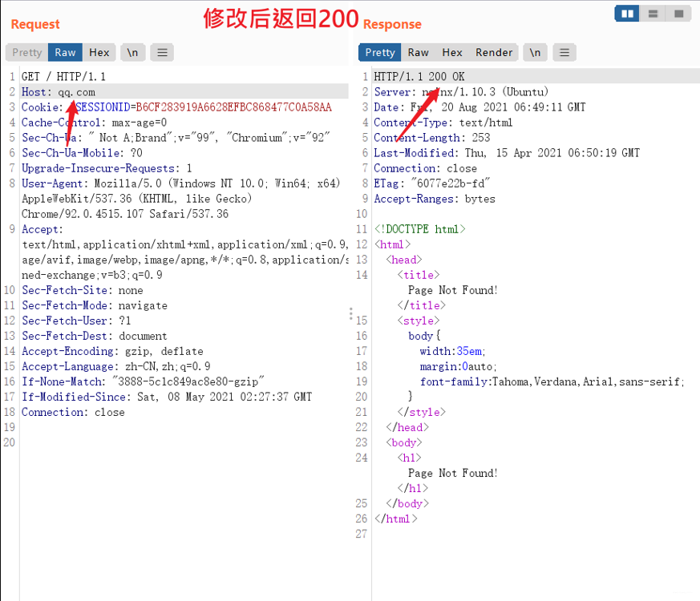700x601 pixels.
Task: Click the GET / HTTP/1.1 request line
Action: [x=63, y=77]
